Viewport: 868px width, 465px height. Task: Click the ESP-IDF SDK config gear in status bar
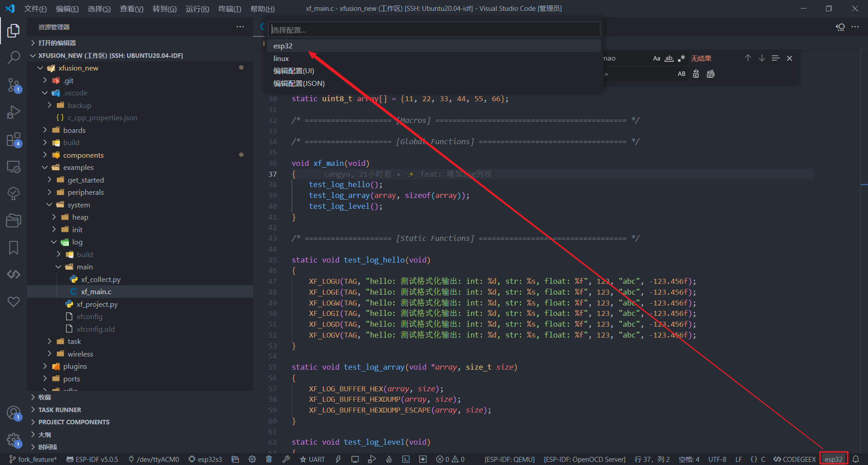[252, 459]
